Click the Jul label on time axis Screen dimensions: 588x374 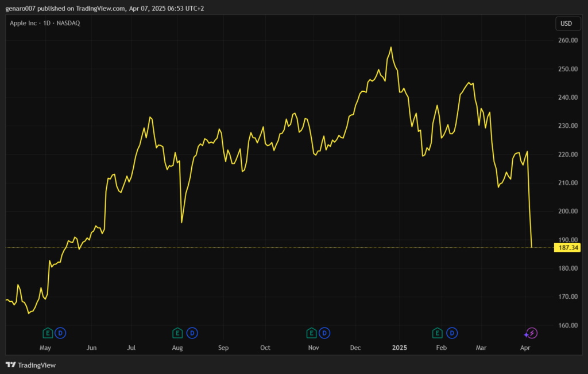[131, 348]
